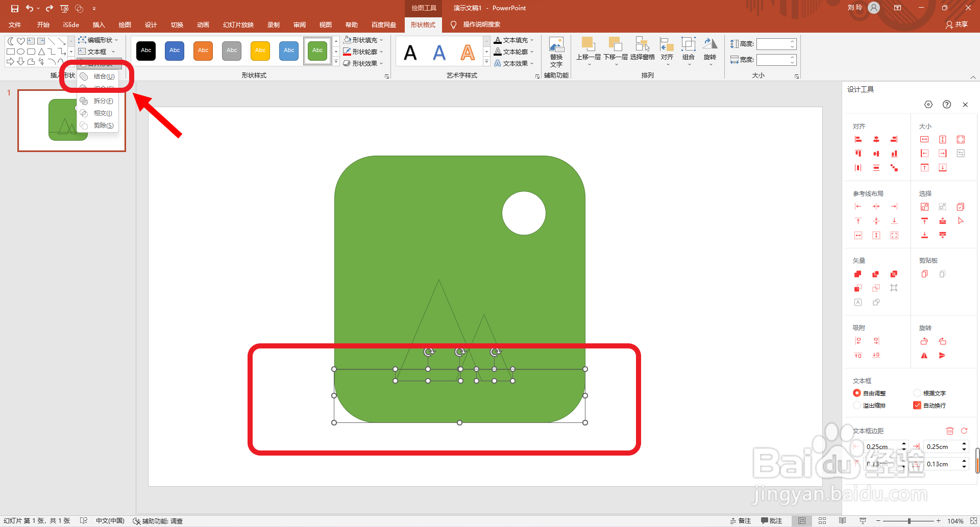This screenshot has height=527, width=980.
Task: Click align top icon in 对齐 section
Action: tap(858, 154)
